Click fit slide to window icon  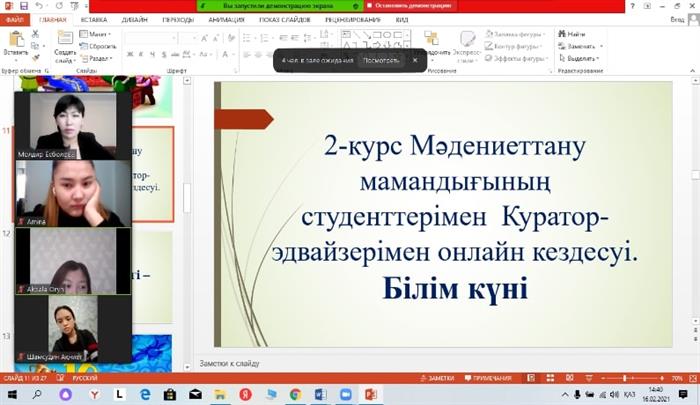[691, 378]
